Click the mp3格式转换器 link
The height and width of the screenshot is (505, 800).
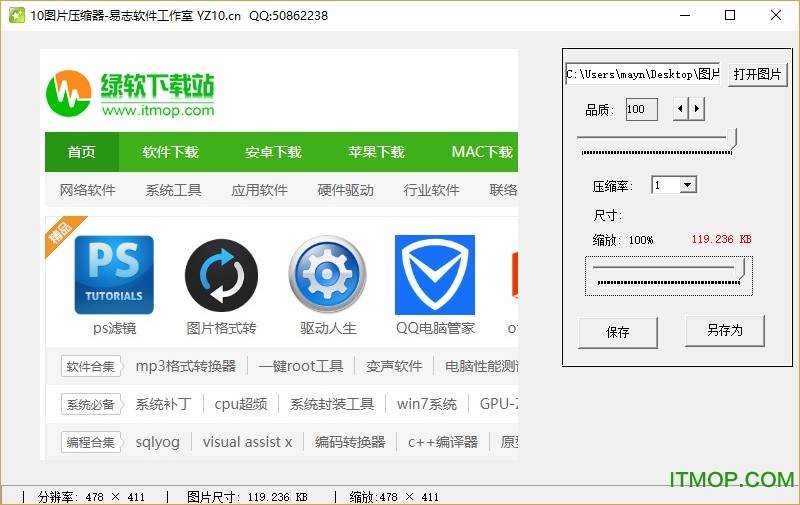[x=186, y=366]
